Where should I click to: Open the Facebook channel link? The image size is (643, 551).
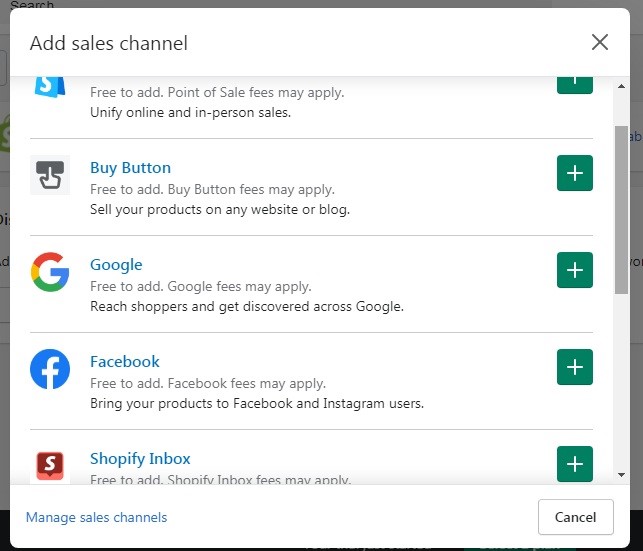point(125,362)
